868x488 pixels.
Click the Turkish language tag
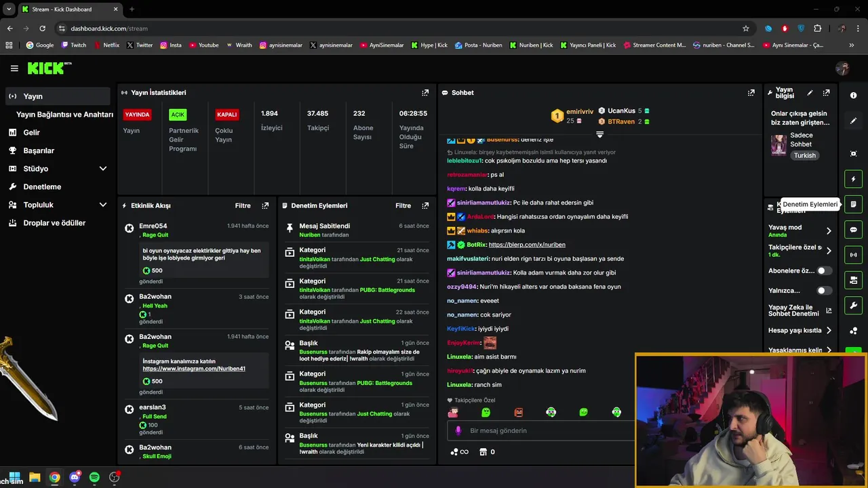pyautogui.click(x=805, y=155)
